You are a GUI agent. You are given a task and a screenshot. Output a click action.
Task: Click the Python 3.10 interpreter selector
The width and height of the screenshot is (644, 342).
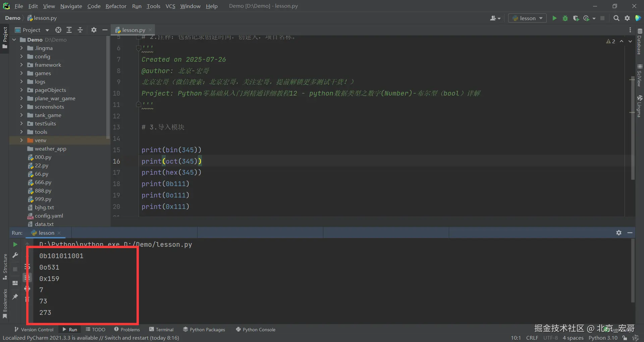(603, 338)
